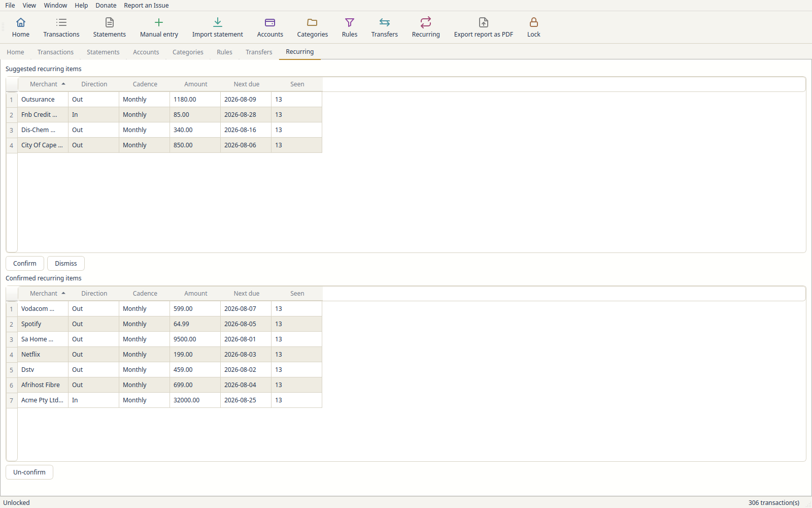Switch to the Home tab

point(15,52)
